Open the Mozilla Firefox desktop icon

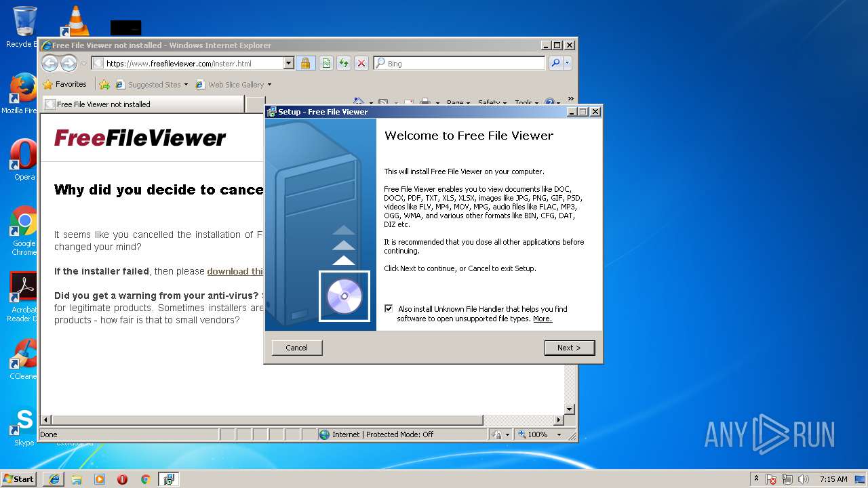pyautogui.click(x=24, y=94)
